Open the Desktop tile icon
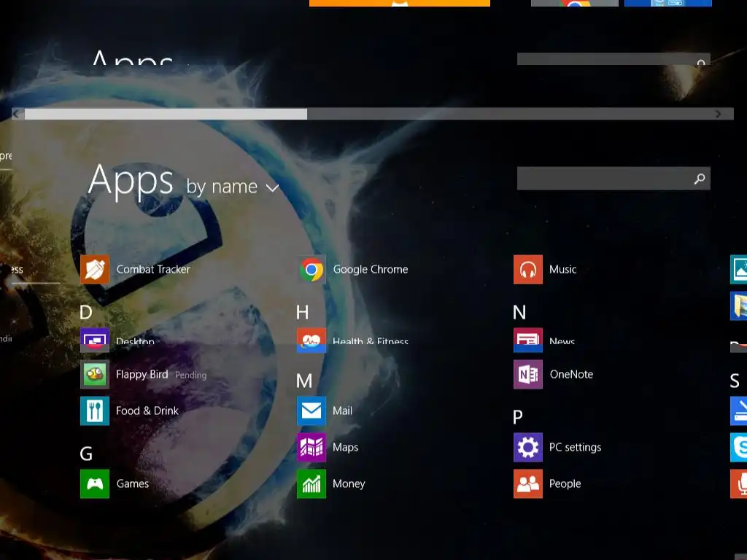The width and height of the screenshot is (747, 560). click(x=94, y=340)
